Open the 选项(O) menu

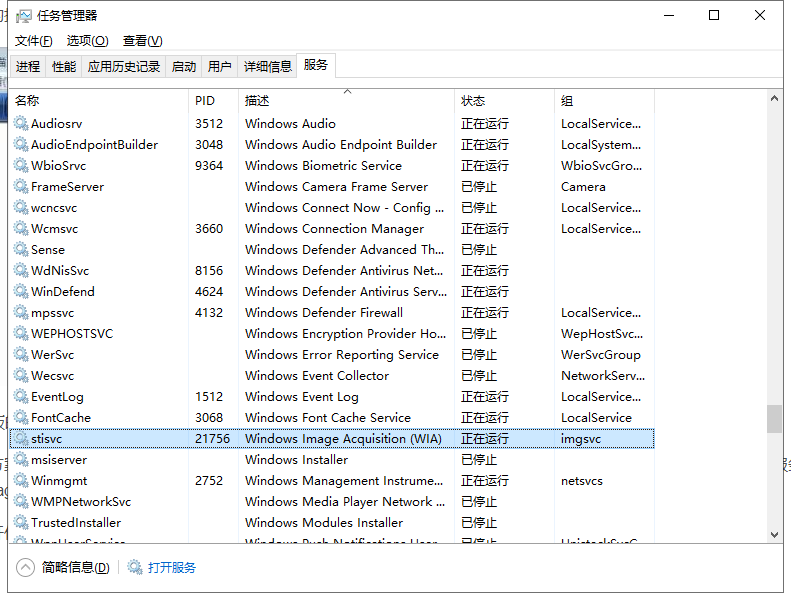coord(88,41)
